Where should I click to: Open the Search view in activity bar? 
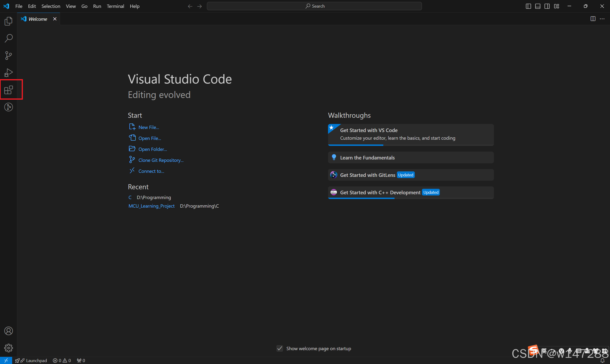[9, 38]
